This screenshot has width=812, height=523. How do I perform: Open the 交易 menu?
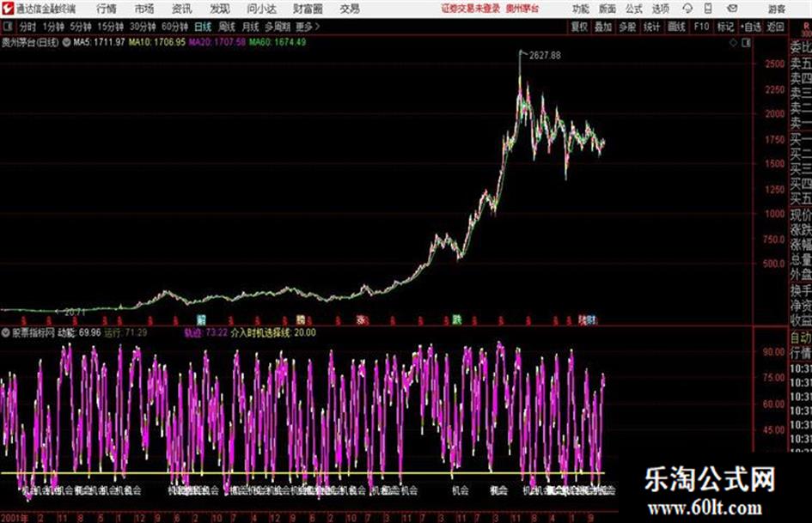(350, 9)
